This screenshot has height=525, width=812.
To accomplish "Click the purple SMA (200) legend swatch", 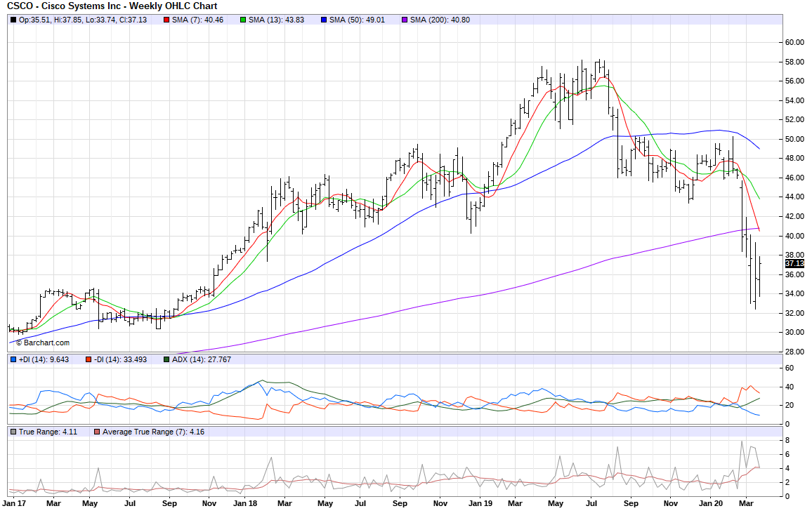I will tap(405, 20).
